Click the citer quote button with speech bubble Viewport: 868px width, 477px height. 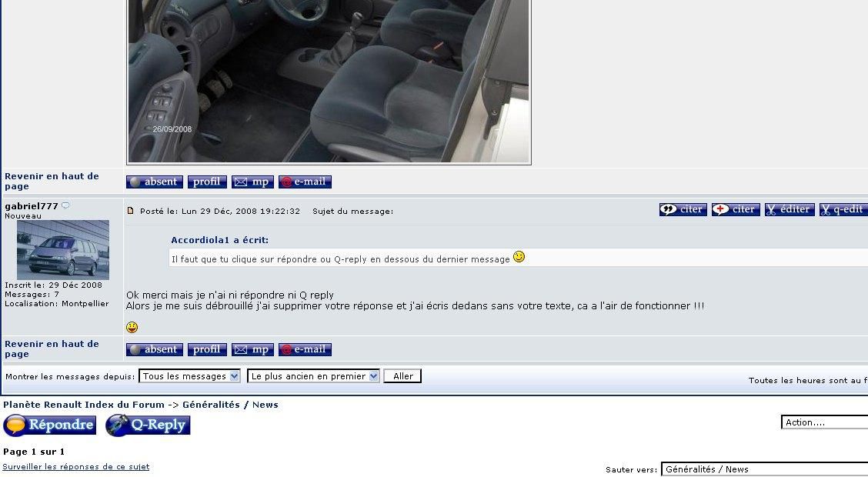[x=683, y=209]
